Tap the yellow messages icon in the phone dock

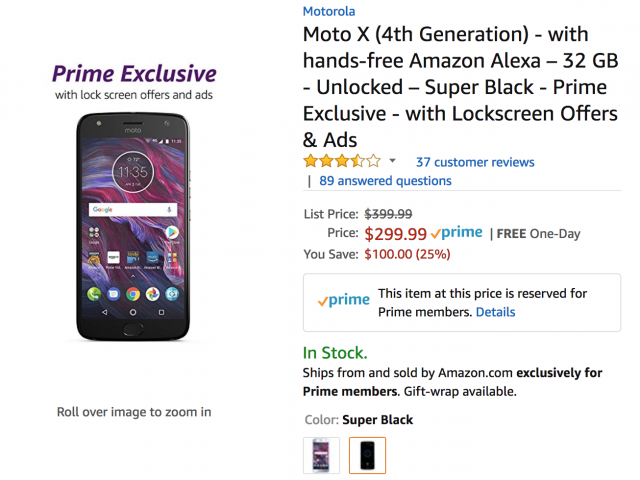pos(114,295)
